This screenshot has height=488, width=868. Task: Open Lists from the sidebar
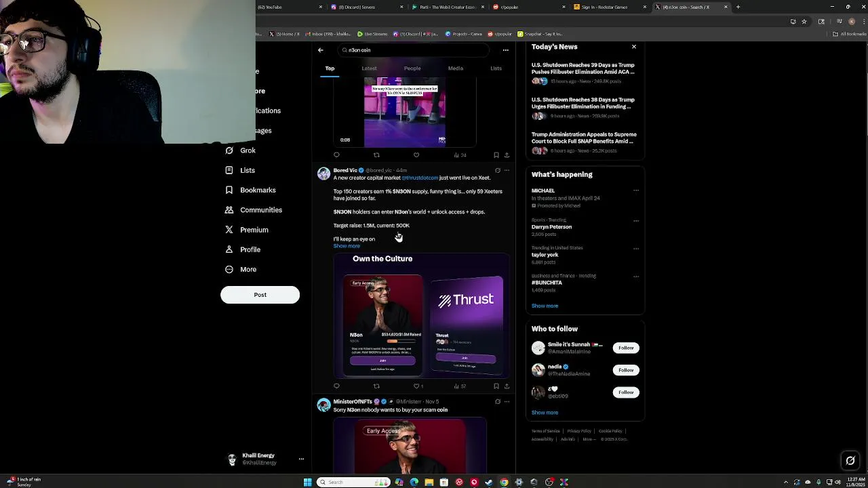[x=240, y=170]
